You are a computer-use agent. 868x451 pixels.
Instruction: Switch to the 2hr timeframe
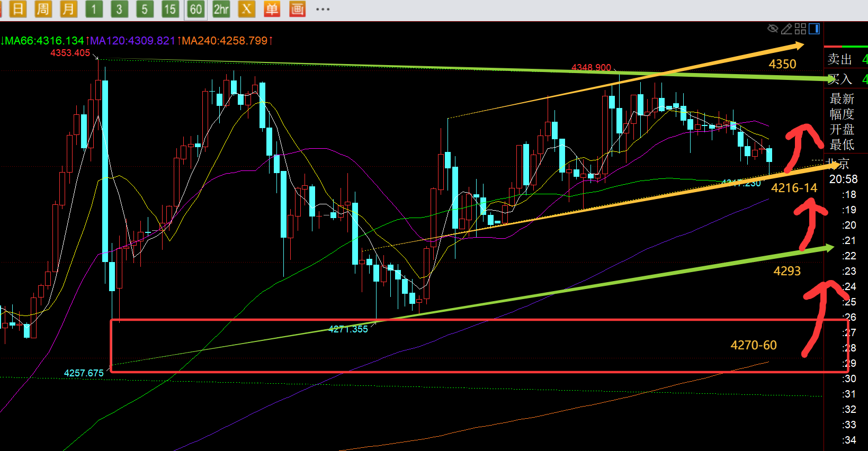pos(221,9)
